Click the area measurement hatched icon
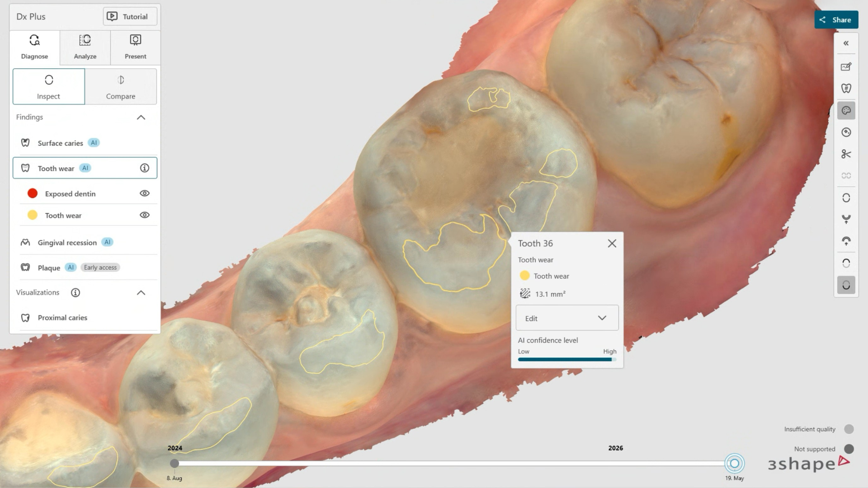Image resolution: width=868 pixels, height=488 pixels. [x=525, y=294]
